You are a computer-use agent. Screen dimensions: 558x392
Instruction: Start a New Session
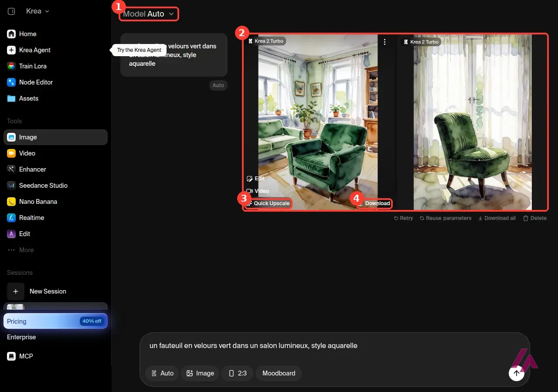click(x=55, y=291)
